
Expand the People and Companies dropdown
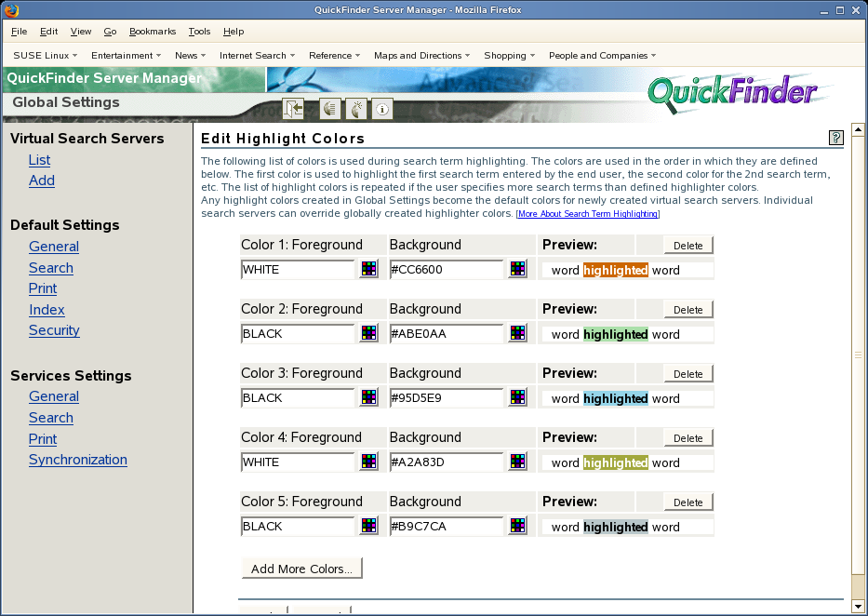603,55
